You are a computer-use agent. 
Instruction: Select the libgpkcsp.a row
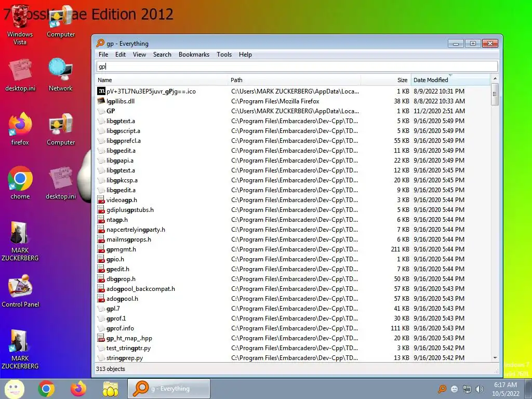click(293, 180)
